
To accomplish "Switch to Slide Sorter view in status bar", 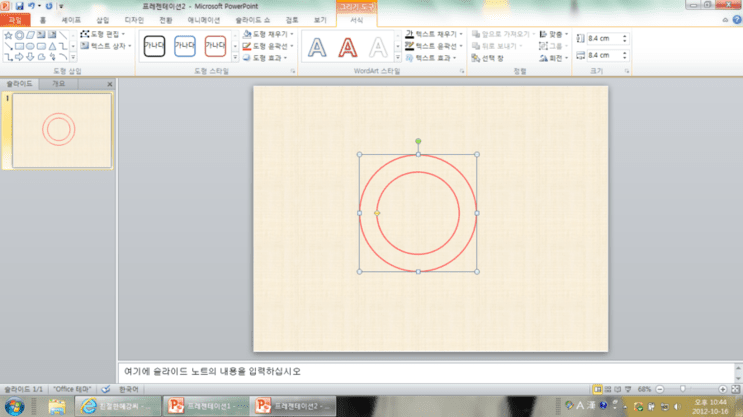I will pos(608,389).
